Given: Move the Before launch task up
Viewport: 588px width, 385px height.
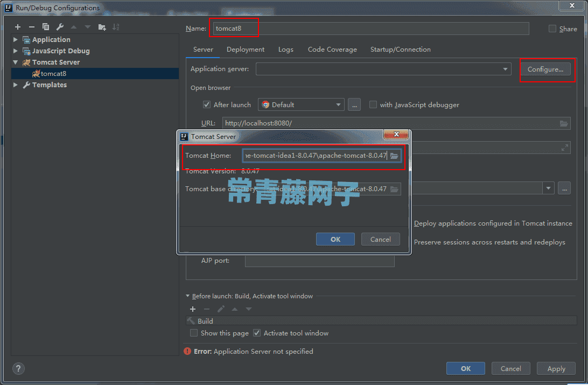Looking at the screenshot, I should 235,309.
